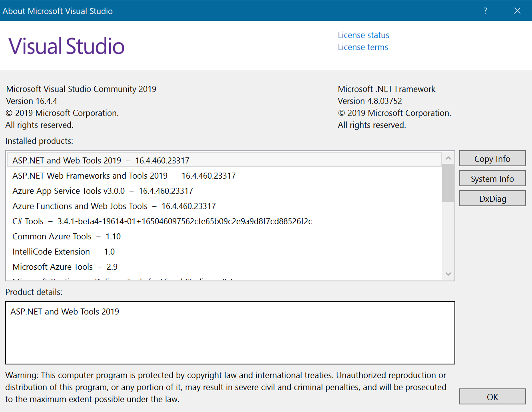Select ASP.NET Web Frameworks and Tools 2019
The width and height of the screenshot is (532, 412).
tap(224, 175)
